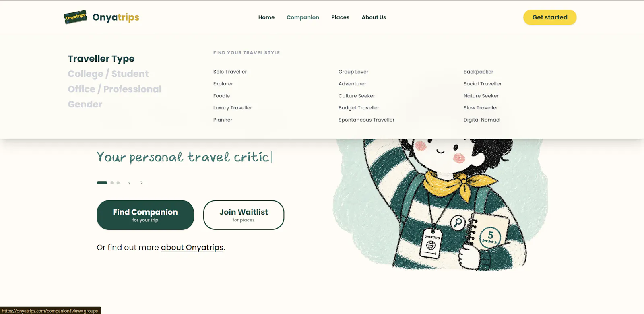Select Gender category
Viewport: 644px width, 314px height.
[85, 104]
